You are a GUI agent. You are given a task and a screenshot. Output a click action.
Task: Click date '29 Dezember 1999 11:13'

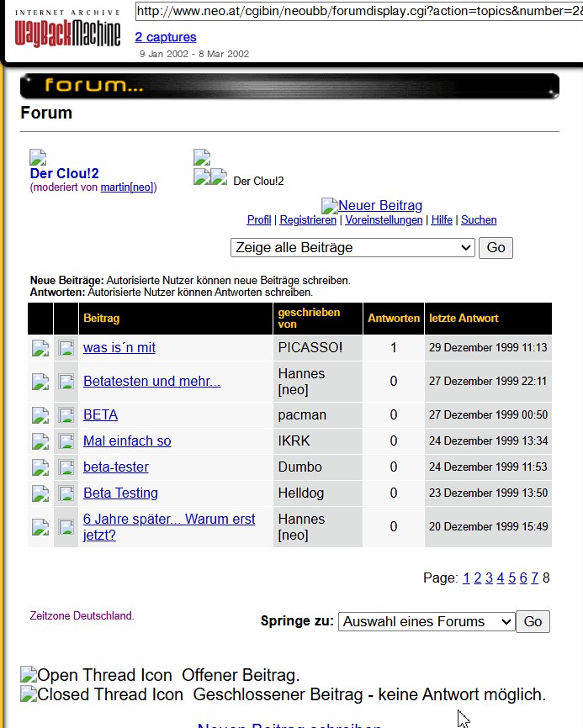(488, 348)
